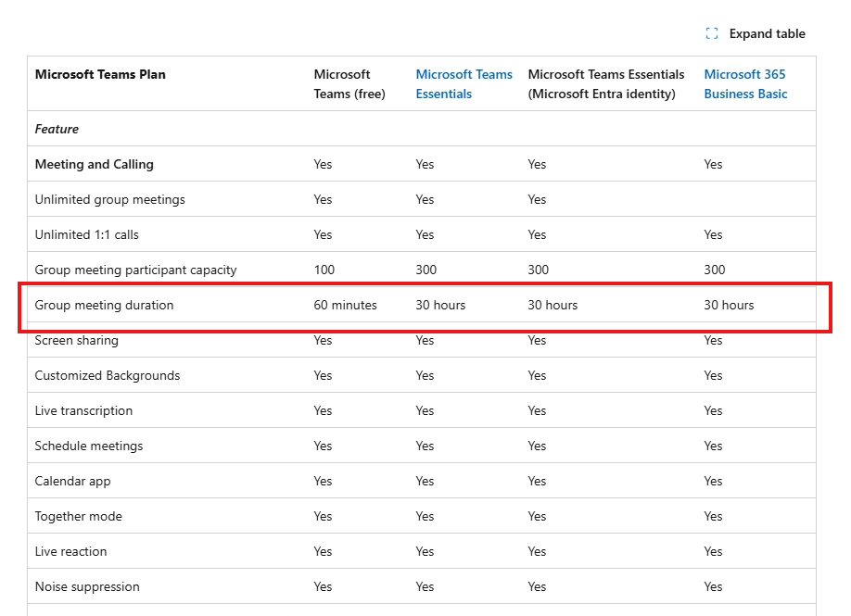Click the Expand table button label
This screenshot has width=851, height=616.
pyautogui.click(x=766, y=32)
